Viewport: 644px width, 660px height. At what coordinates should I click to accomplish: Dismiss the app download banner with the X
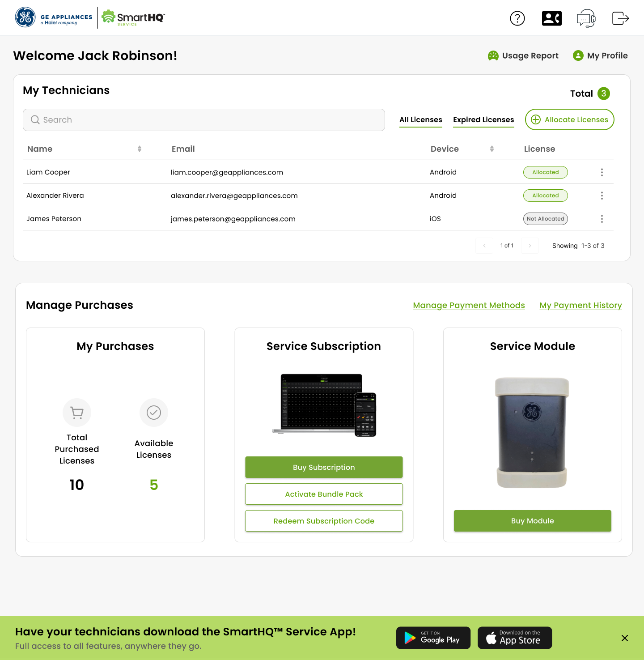point(625,638)
